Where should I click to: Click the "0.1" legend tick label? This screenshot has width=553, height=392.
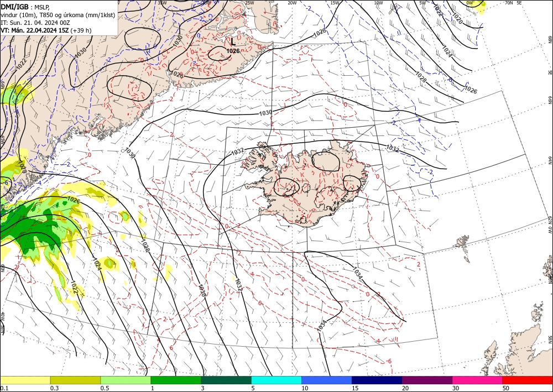coord(4,388)
